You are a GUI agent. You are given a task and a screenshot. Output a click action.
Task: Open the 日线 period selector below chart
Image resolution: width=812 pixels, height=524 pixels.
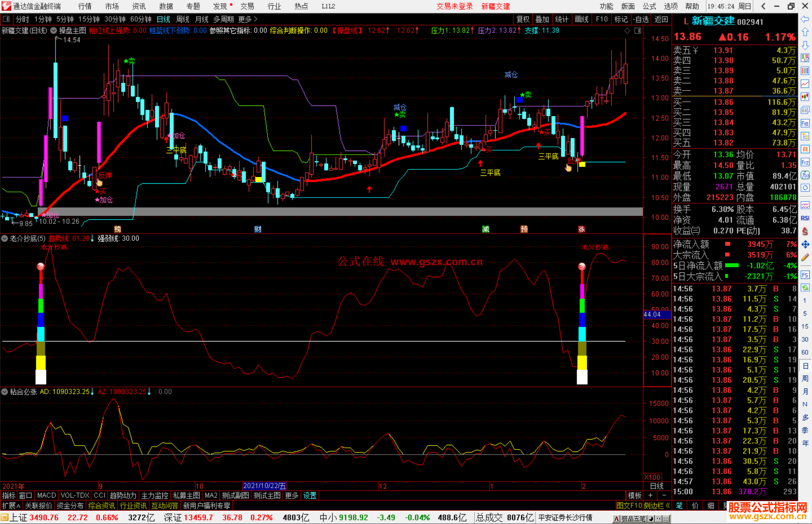tap(657, 486)
